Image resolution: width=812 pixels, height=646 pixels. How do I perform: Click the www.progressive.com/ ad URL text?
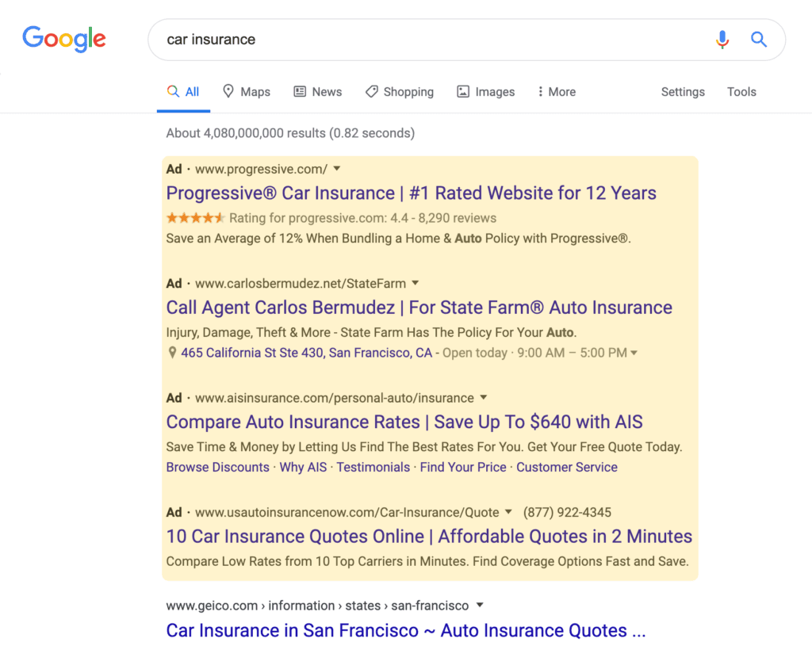point(261,170)
